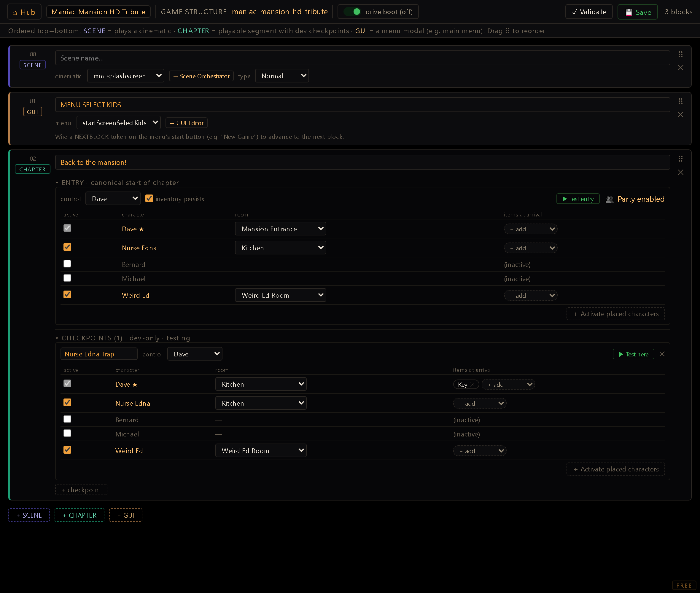Click the drag handle of the CHAPTER block
The height and width of the screenshot is (593, 700).
(x=680, y=159)
